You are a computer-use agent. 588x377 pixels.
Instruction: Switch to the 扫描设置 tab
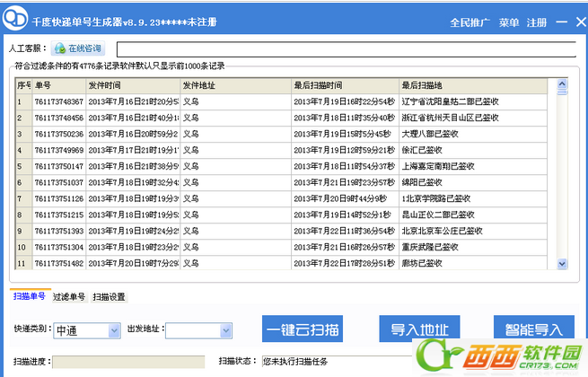tap(109, 297)
